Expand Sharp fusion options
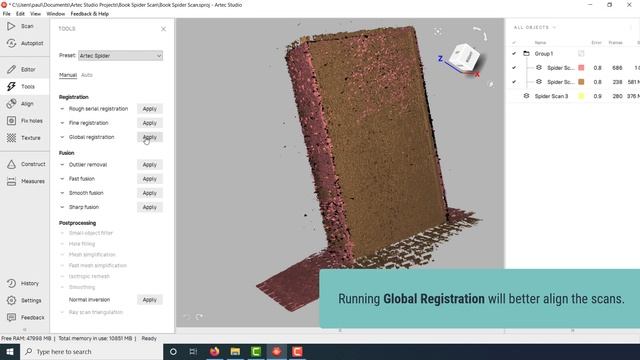This screenshot has height=360, width=640. [x=62, y=207]
